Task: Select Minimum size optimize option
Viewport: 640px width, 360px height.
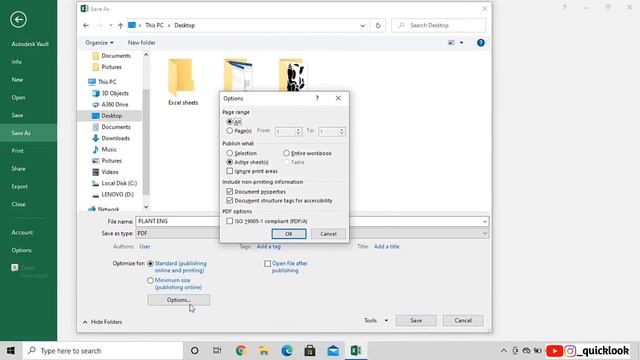Action: 150,280
